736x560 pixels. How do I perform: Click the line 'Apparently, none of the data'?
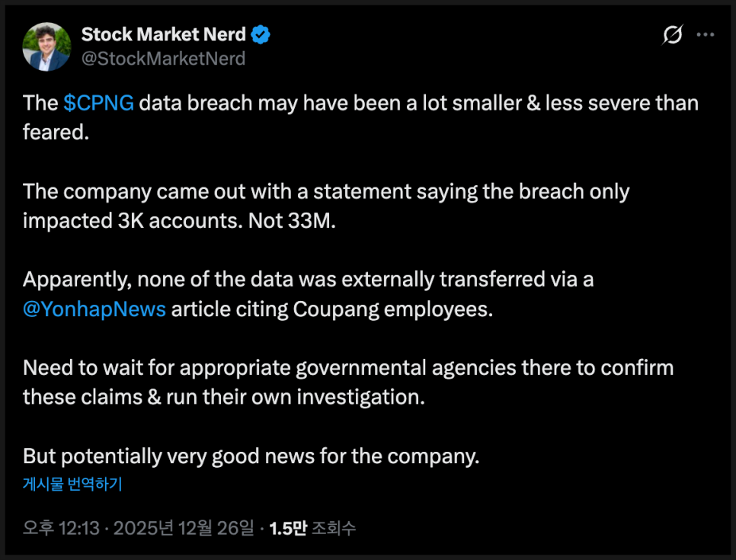coord(308,280)
